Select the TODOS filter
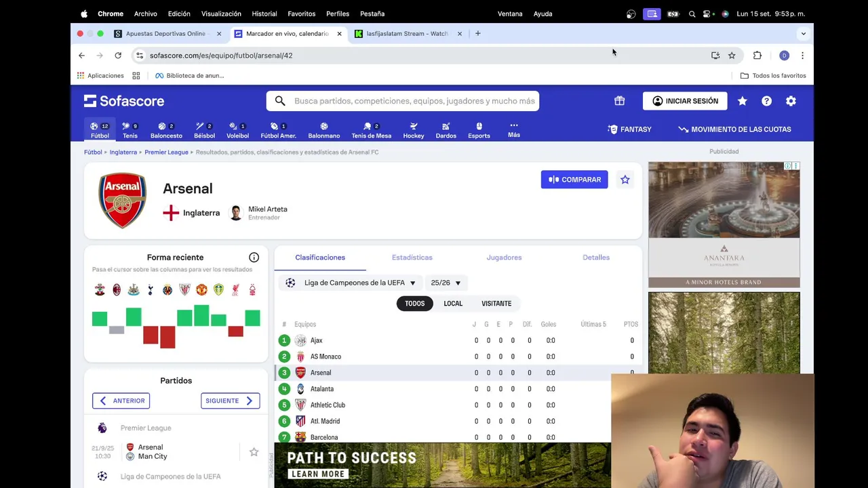This screenshot has height=488, width=868. [x=414, y=304]
